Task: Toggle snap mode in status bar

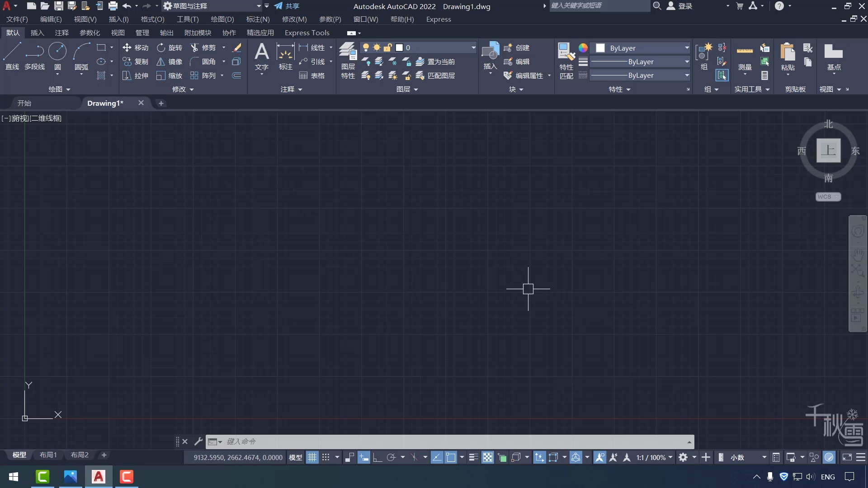Action: (x=325, y=457)
